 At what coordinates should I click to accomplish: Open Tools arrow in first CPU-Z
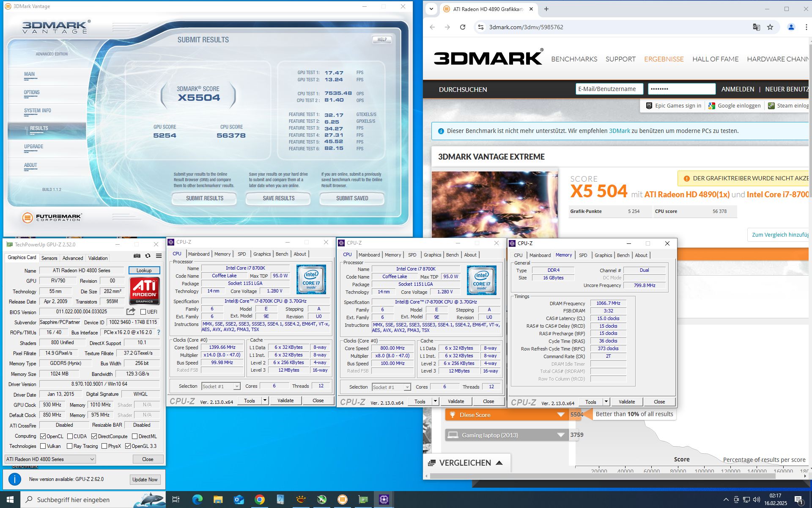265,400
